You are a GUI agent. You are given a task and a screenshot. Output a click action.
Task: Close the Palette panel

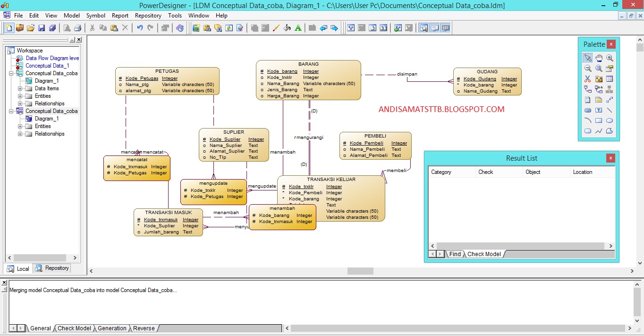click(x=611, y=44)
